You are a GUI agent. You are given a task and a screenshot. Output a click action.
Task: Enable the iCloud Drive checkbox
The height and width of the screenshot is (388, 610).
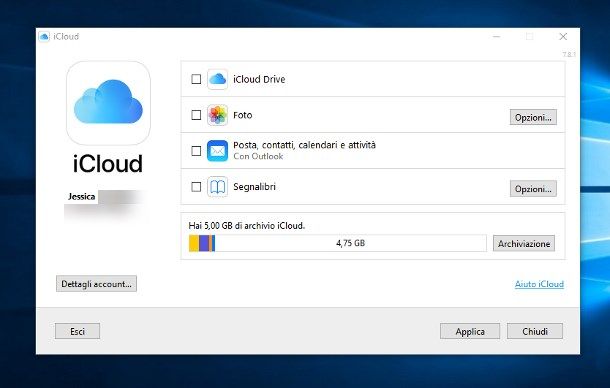tap(196, 79)
